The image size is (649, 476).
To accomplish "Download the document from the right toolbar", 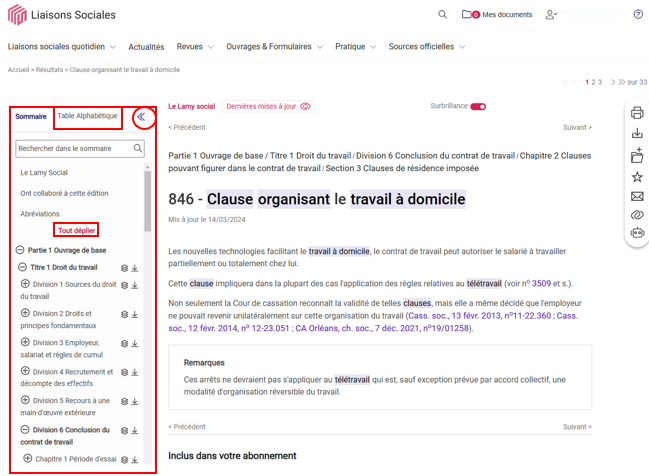I will 637,133.
